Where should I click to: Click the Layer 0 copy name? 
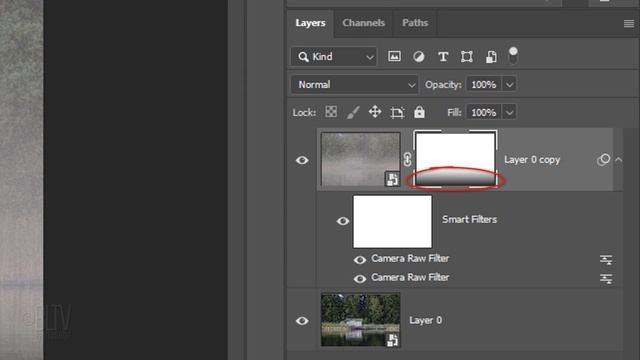532,160
